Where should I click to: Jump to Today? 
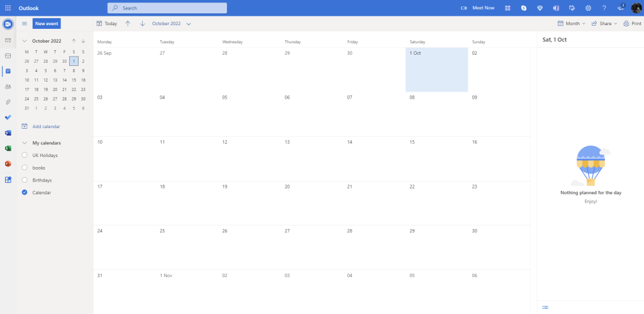(107, 24)
